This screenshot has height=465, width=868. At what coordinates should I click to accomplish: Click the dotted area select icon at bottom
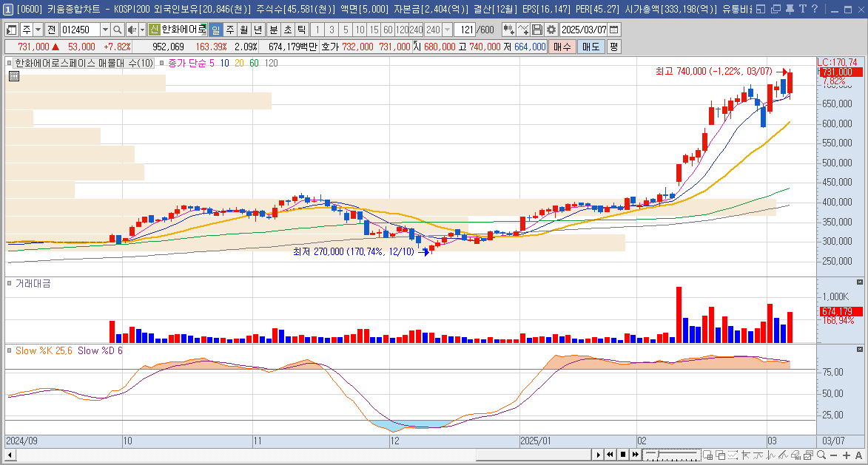click(733, 455)
